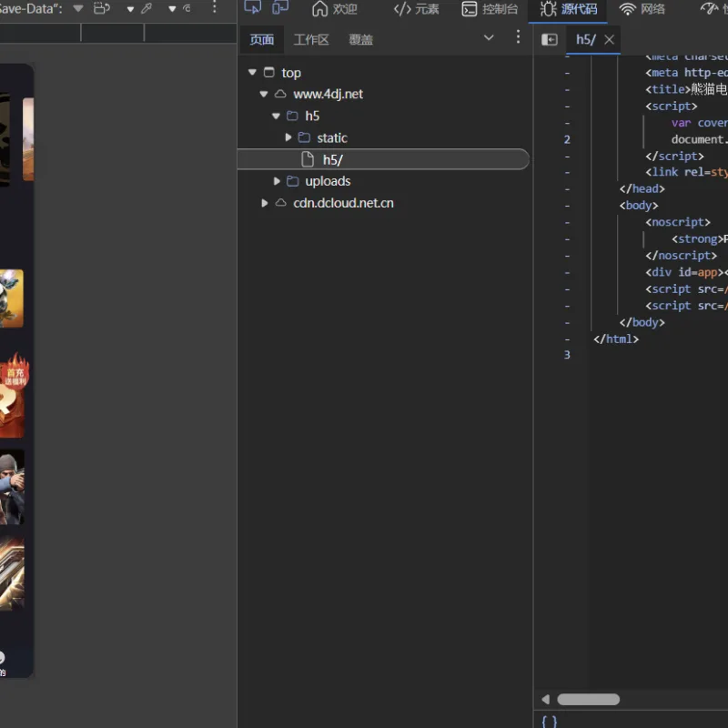
Task: Click the static folder icon
Action: (304, 137)
